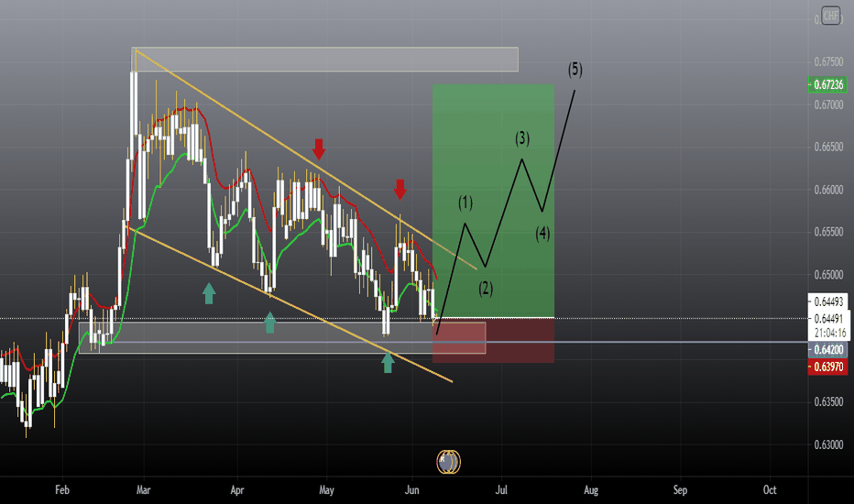The width and height of the screenshot is (854, 504).
Task: Click the 0.65000 price scale value
Action: point(828,275)
